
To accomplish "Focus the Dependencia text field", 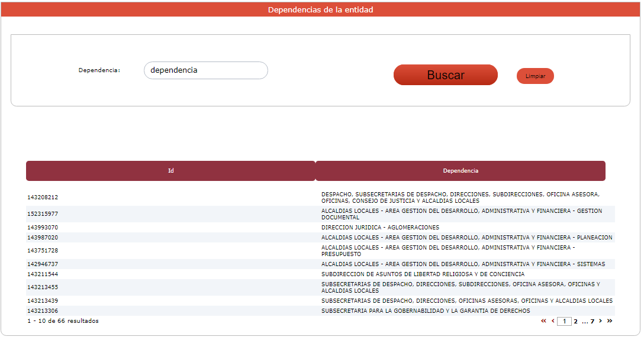I will [x=205, y=70].
